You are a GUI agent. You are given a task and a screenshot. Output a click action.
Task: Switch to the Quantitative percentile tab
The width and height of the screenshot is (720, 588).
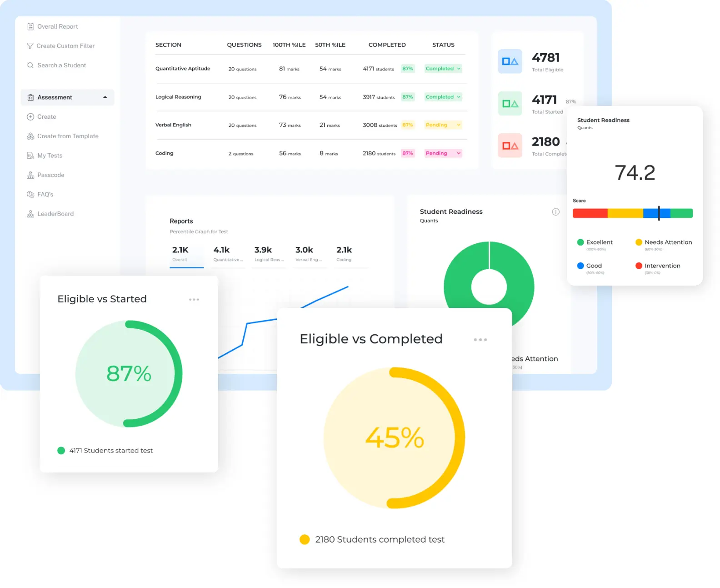pos(228,254)
